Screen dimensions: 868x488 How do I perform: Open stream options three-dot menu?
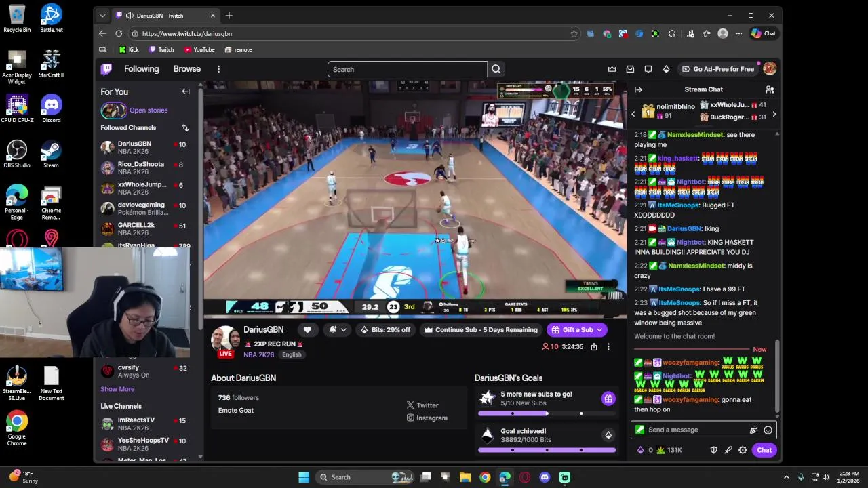coord(608,346)
